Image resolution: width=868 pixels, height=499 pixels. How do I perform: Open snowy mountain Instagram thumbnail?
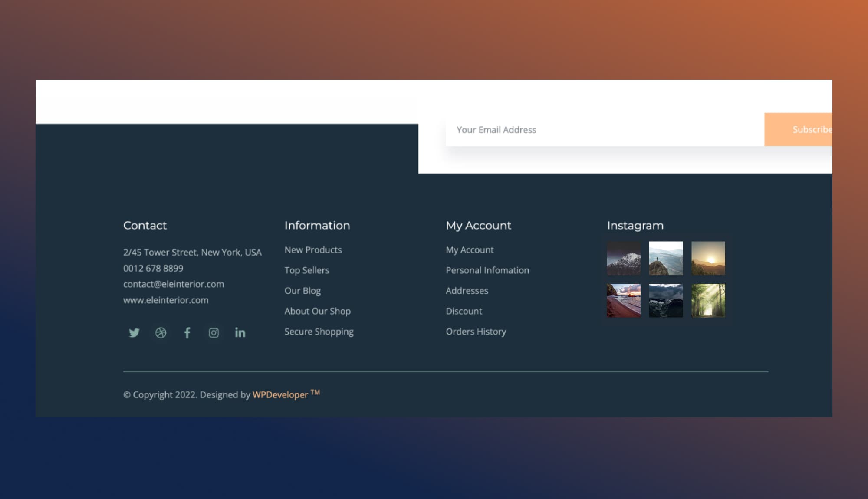coord(623,258)
